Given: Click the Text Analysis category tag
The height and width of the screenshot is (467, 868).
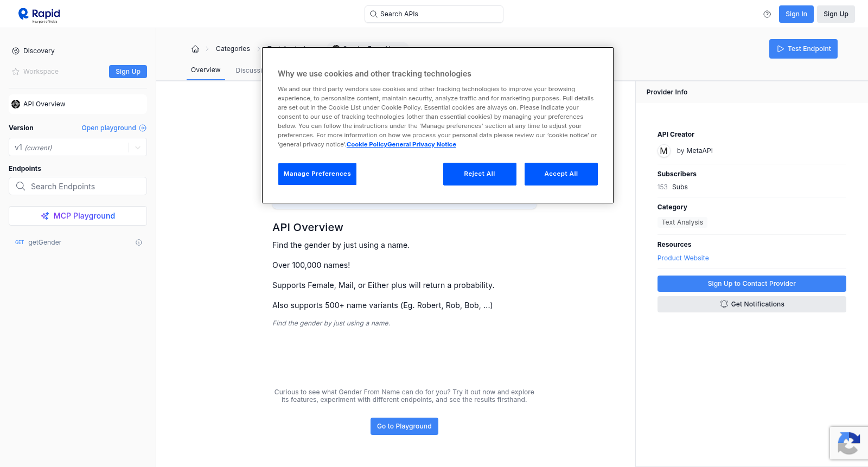Looking at the screenshot, I should click(682, 222).
